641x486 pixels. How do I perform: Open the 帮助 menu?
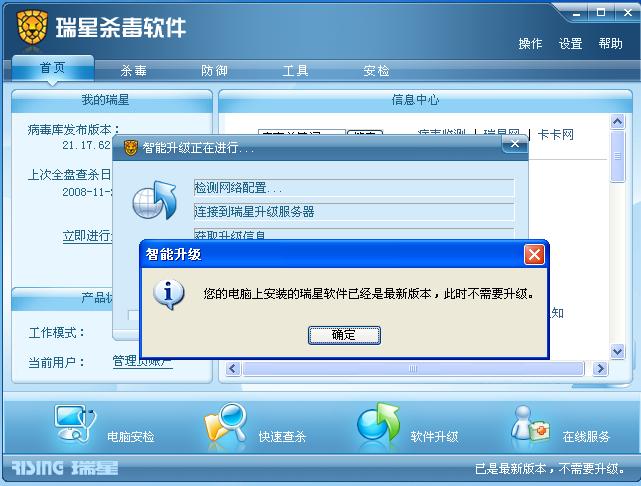click(610, 43)
